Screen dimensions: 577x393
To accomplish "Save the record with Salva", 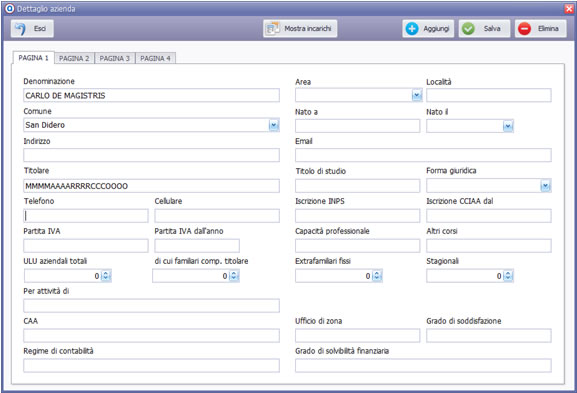I will (x=484, y=29).
